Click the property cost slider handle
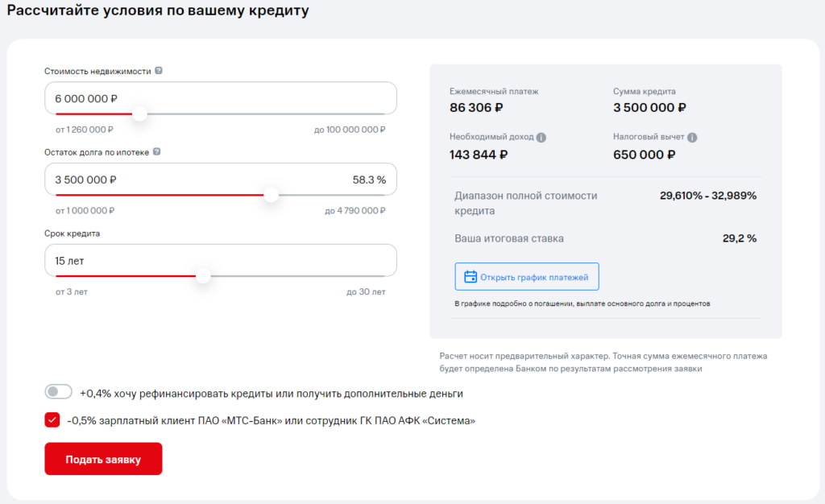825x504 pixels. (139, 114)
